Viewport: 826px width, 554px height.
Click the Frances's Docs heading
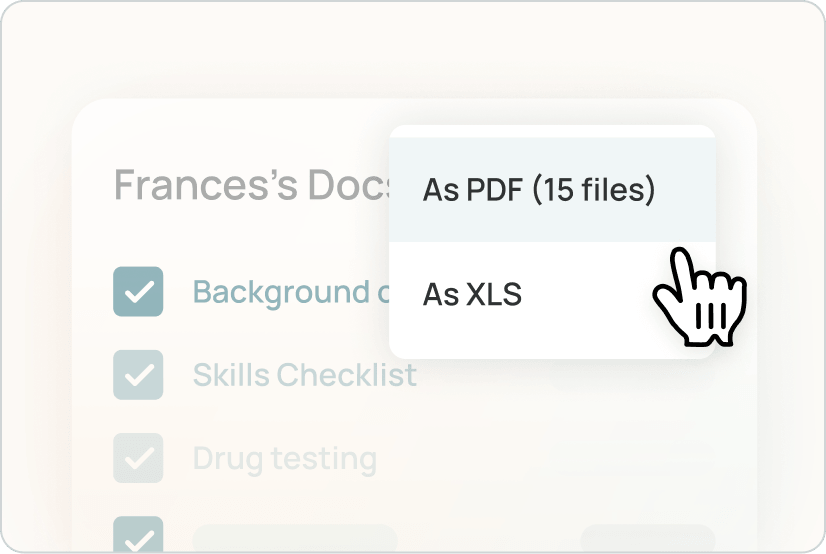click(250, 185)
